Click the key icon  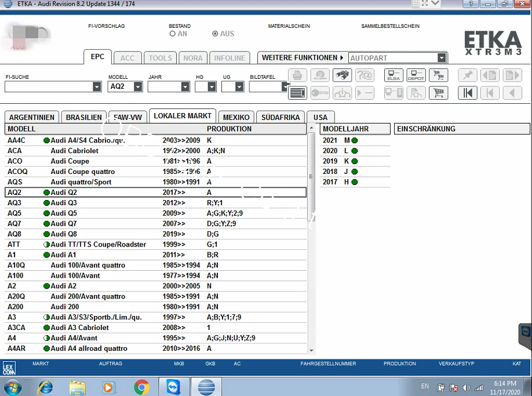pyautogui.click(x=320, y=93)
